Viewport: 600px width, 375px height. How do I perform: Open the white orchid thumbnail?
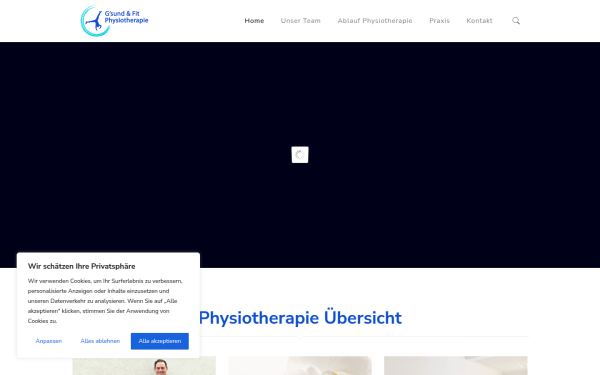click(300, 366)
